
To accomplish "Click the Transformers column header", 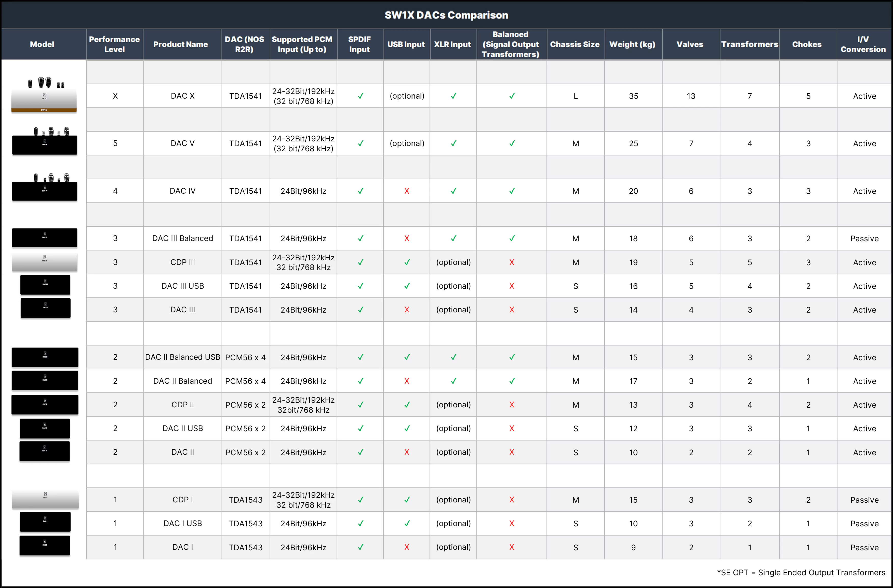I will tap(750, 44).
